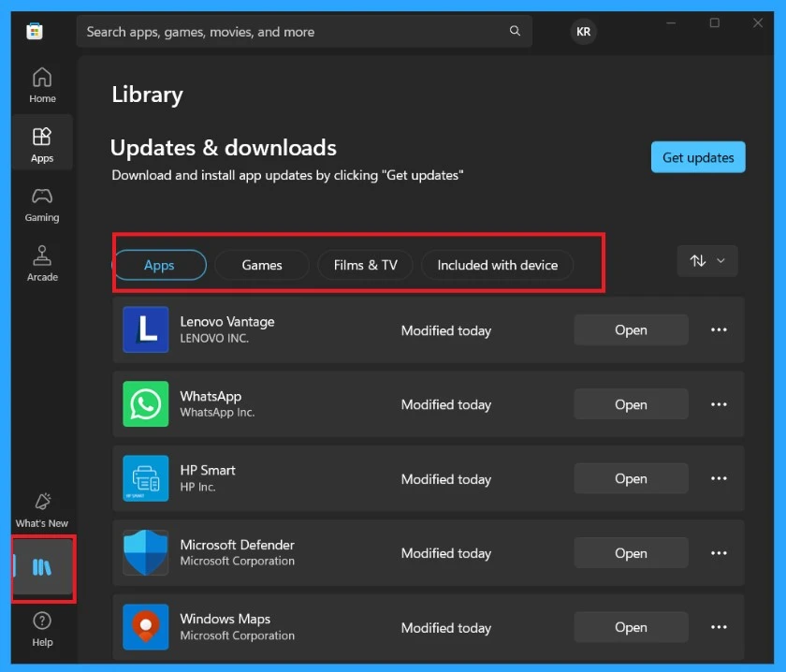Go to Home in sidebar
The image size is (786, 672).
[x=42, y=85]
